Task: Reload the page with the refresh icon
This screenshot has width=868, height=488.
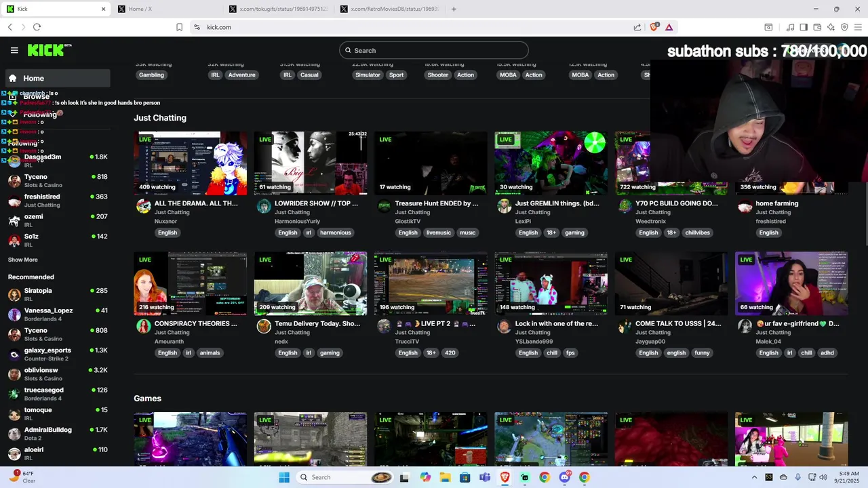Action: pos(37,27)
